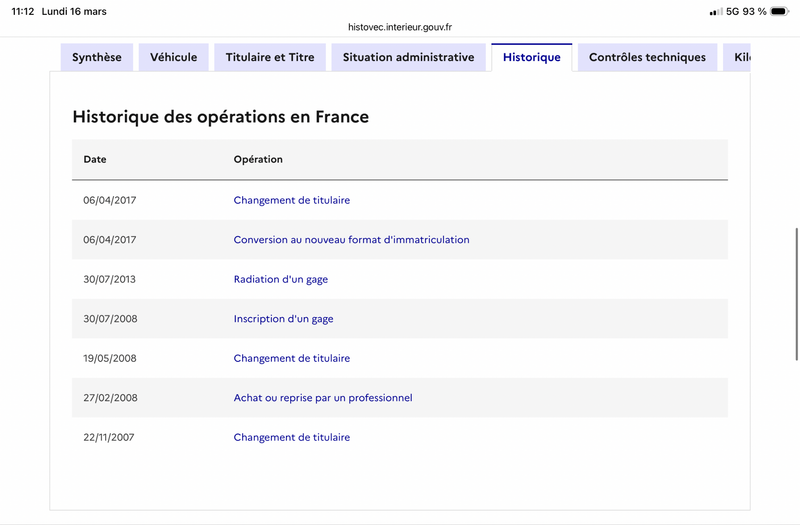Click the active Historique tab
This screenshot has height=525, width=800.
pyautogui.click(x=532, y=58)
